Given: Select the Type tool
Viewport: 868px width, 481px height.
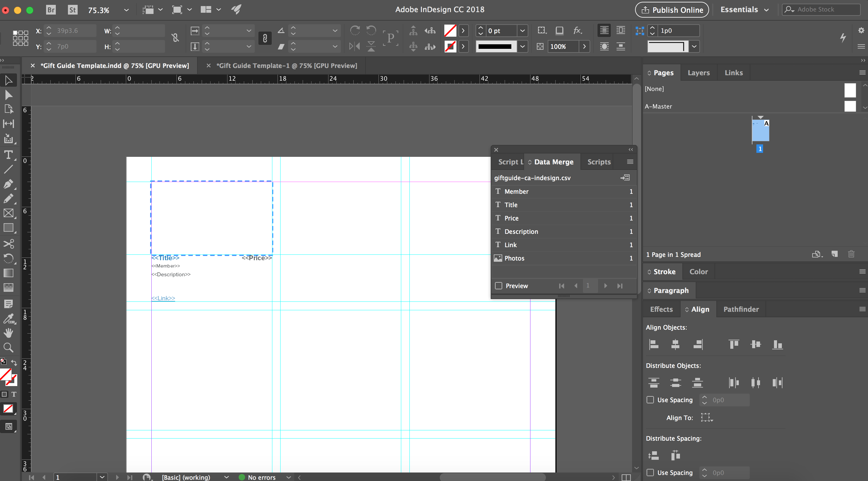Looking at the screenshot, I should coord(8,155).
